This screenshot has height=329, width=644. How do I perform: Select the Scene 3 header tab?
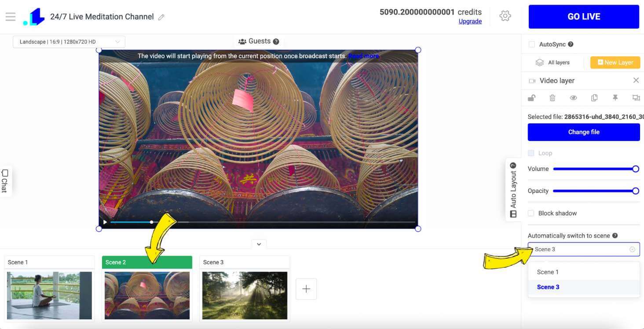(x=245, y=262)
